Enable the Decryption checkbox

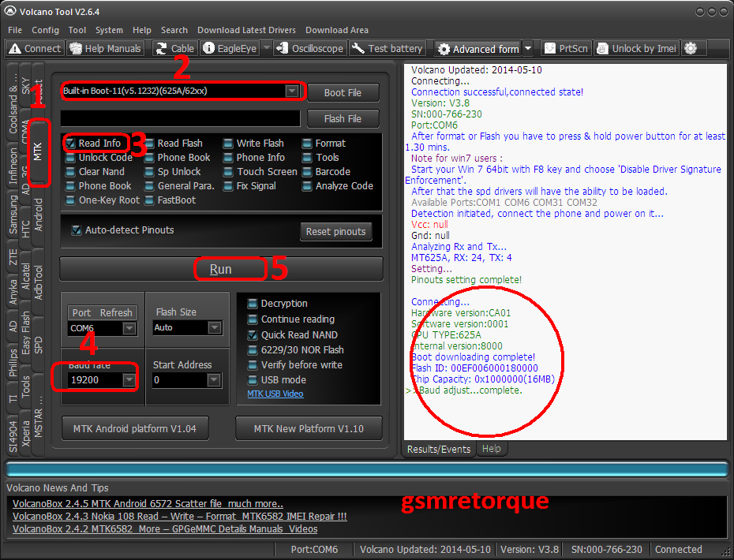point(253,304)
